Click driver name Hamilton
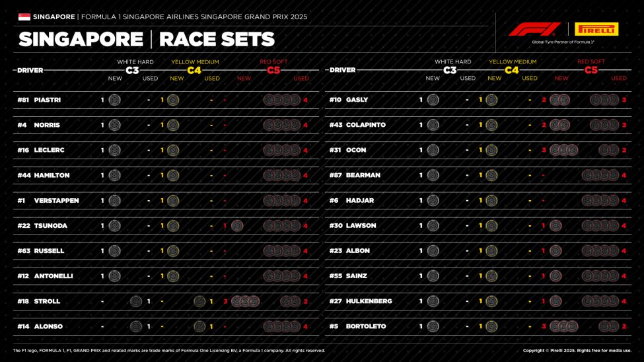 coord(52,176)
